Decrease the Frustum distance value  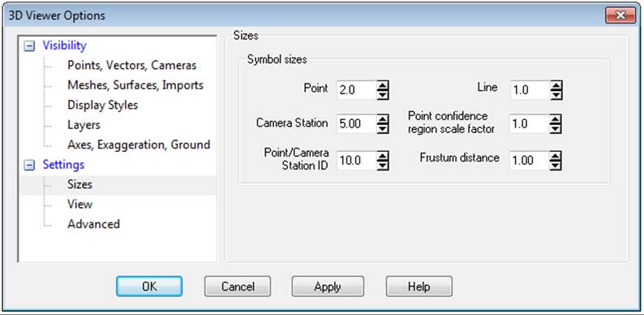(x=556, y=166)
